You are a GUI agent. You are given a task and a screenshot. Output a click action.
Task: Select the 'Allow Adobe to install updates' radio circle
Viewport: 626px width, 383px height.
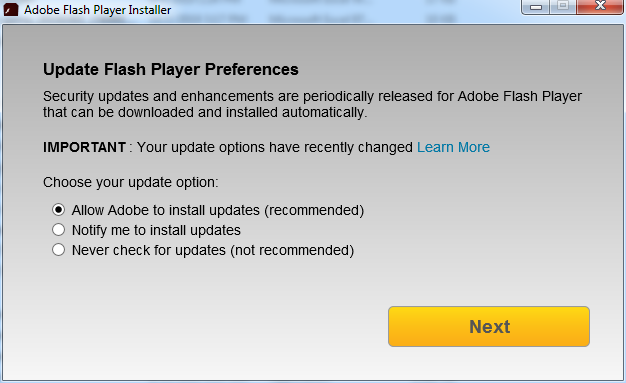(x=58, y=210)
